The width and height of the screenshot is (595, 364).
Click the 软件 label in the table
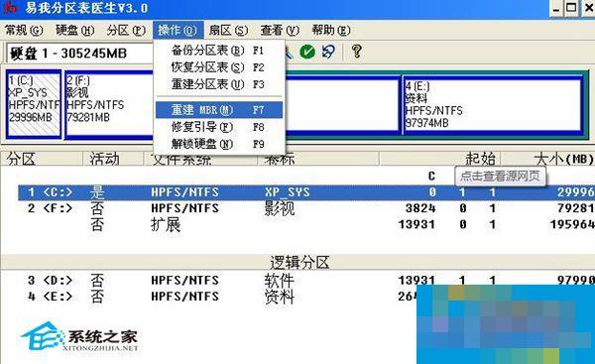[280, 281]
